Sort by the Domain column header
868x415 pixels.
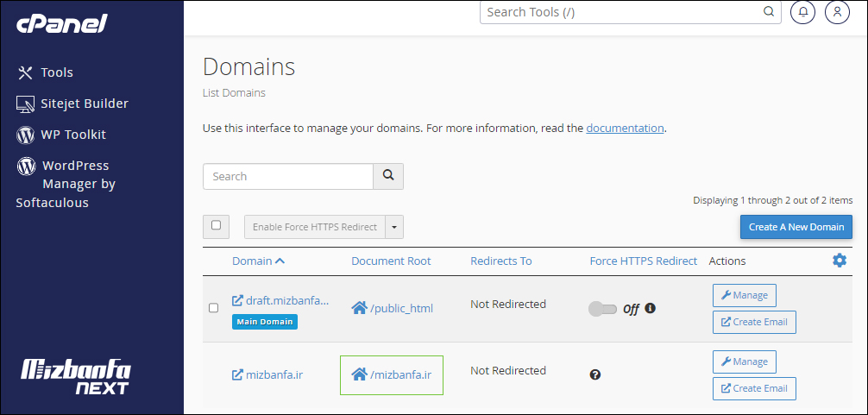[259, 261]
